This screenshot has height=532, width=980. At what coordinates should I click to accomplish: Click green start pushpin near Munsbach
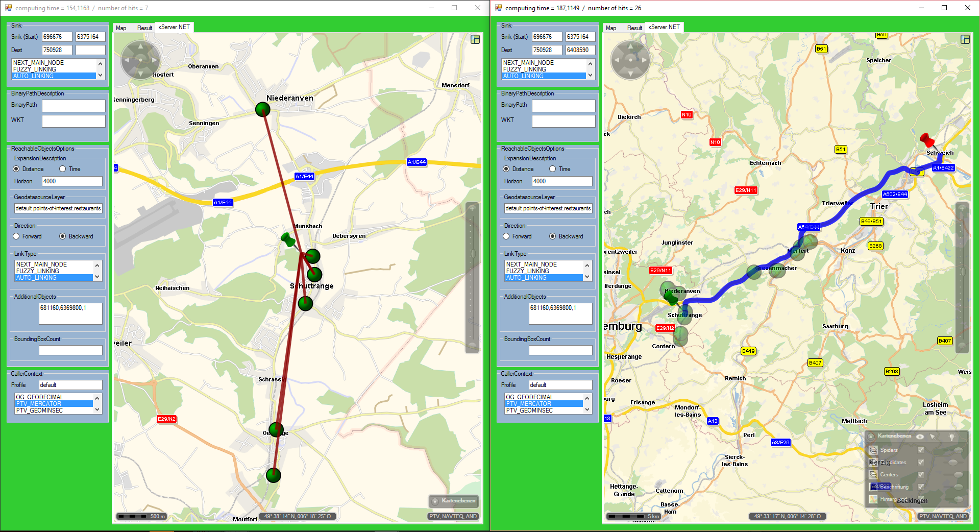(287, 239)
